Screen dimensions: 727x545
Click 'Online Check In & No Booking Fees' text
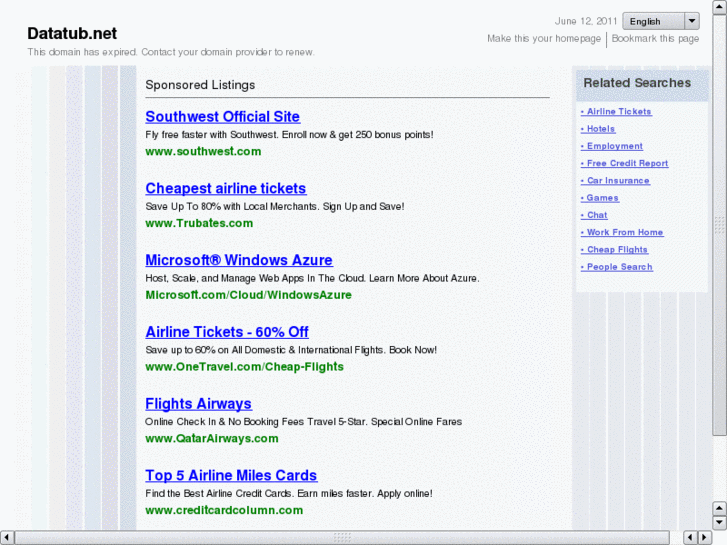[304, 422]
